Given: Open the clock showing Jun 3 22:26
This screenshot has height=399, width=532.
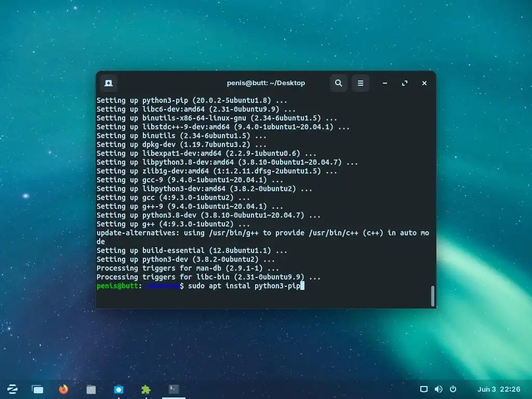Looking at the screenshot, I should click(499, 389).
